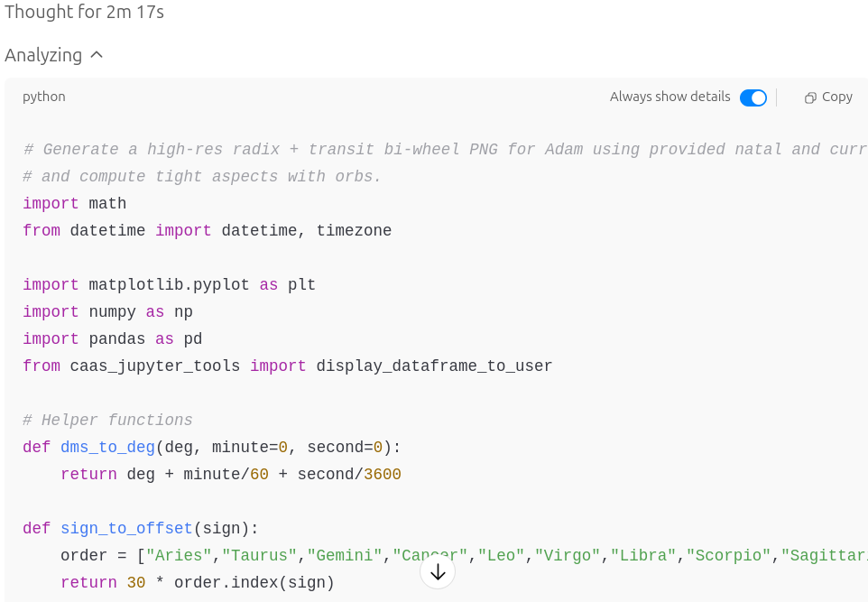868x602 pixels.
Task: Click the 'return deg + minute/60' line
Action: 230,475
